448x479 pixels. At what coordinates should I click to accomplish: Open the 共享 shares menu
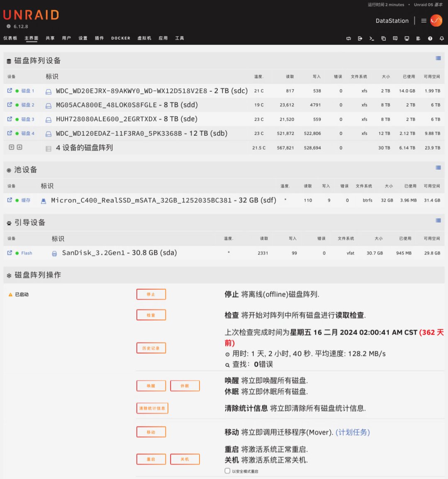pyautogui.click(x=50, y=38)
